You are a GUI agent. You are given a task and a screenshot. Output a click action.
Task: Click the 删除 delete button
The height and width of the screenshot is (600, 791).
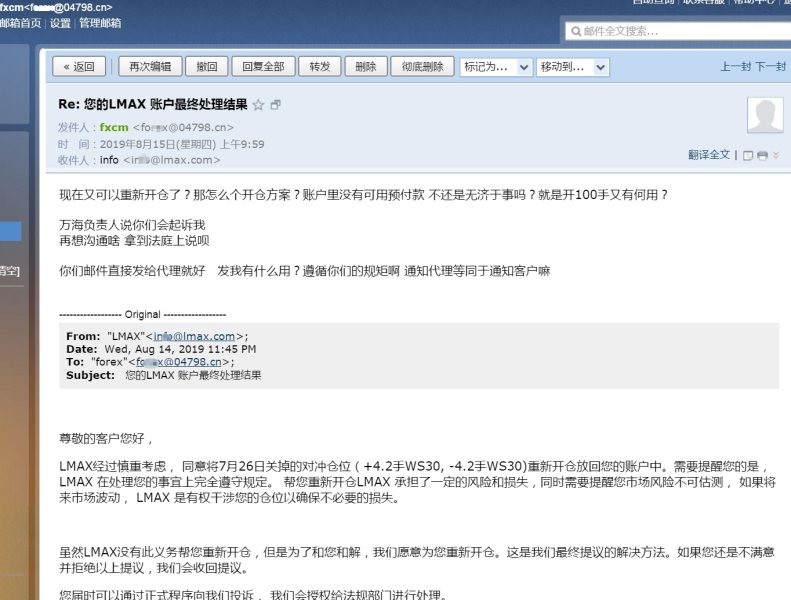coord(366,67)
